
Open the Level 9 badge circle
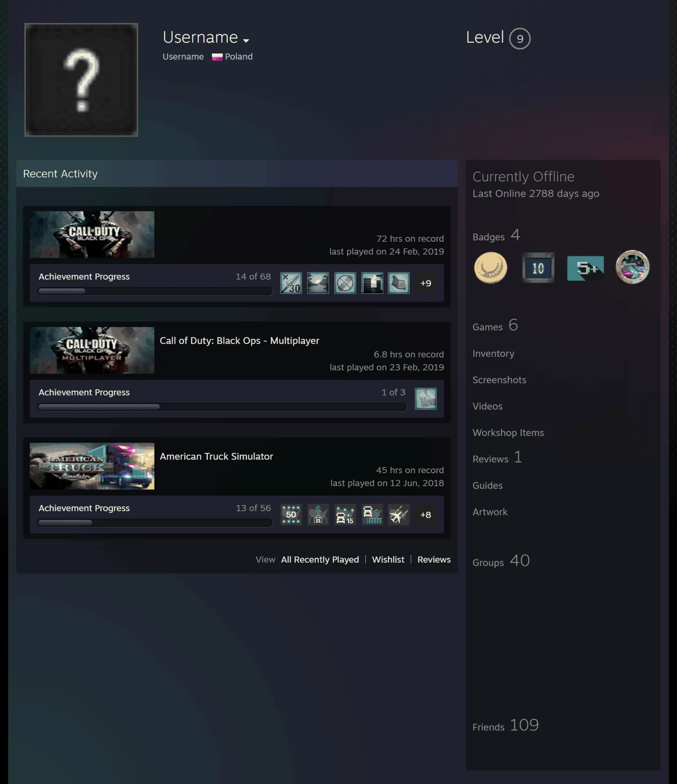[520, 38]
